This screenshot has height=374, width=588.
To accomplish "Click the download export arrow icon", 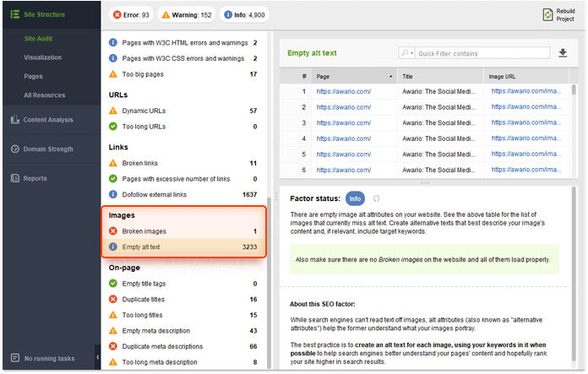I will (563, 53).
